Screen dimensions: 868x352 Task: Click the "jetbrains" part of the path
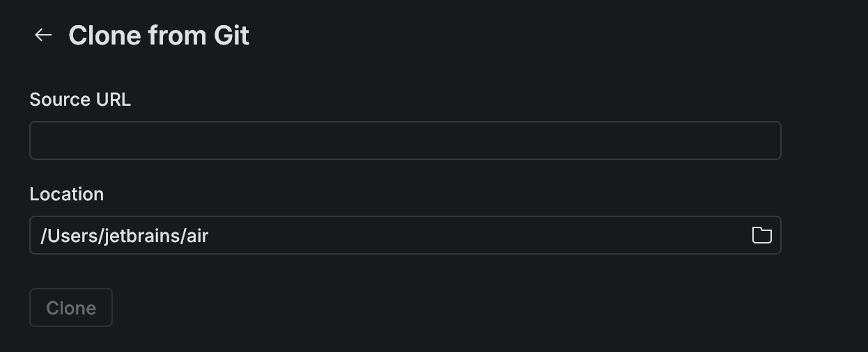click(142, 236)
